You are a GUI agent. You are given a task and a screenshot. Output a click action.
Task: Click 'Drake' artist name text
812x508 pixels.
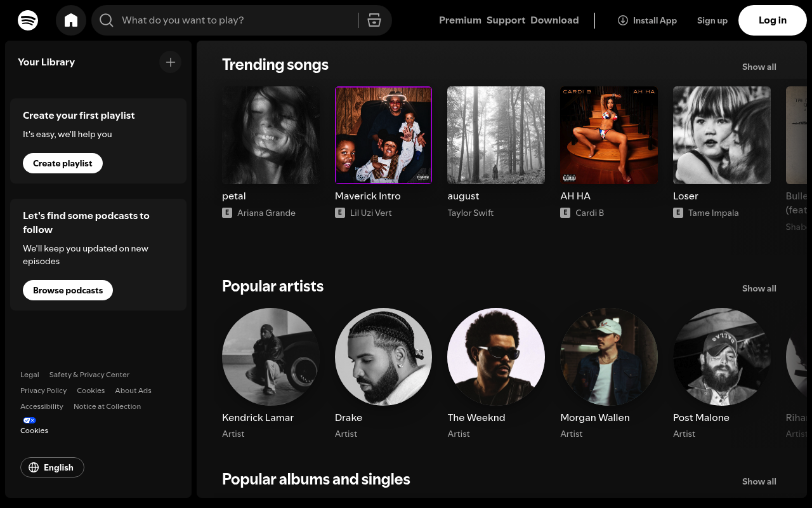(x=348, y=418)
